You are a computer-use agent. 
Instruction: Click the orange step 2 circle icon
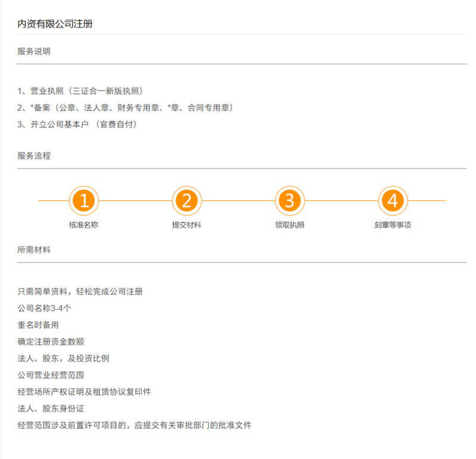pyautogui.click(x=187, y=201)
